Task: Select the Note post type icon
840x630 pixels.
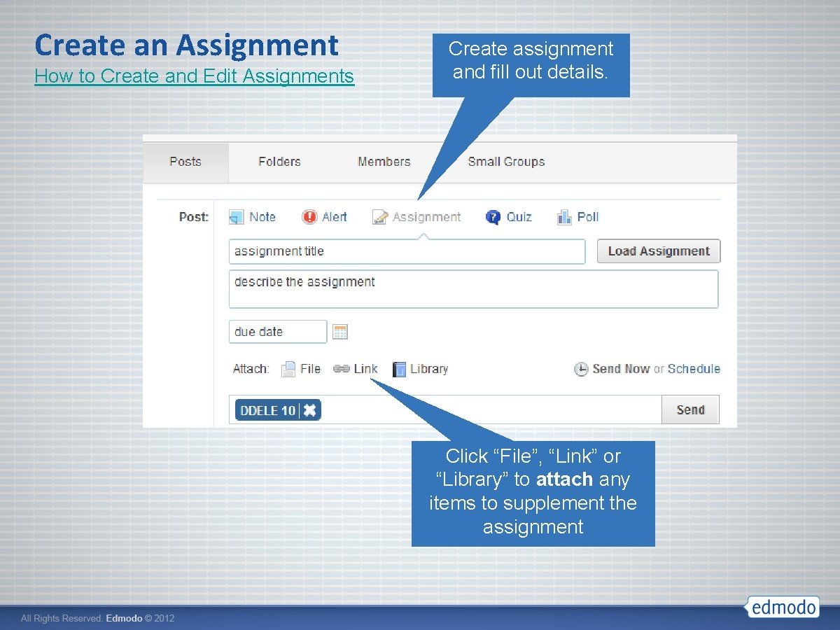Action: point(238,217)
